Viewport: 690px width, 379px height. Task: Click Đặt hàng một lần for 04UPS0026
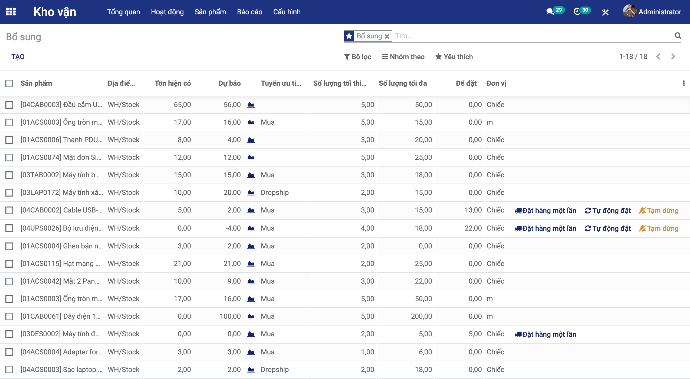[x=546, y=228]
